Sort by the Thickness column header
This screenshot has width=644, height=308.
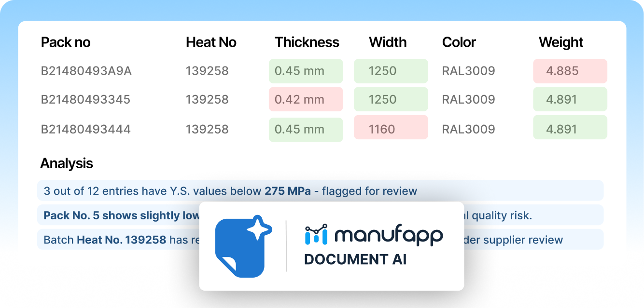point(307,42)
